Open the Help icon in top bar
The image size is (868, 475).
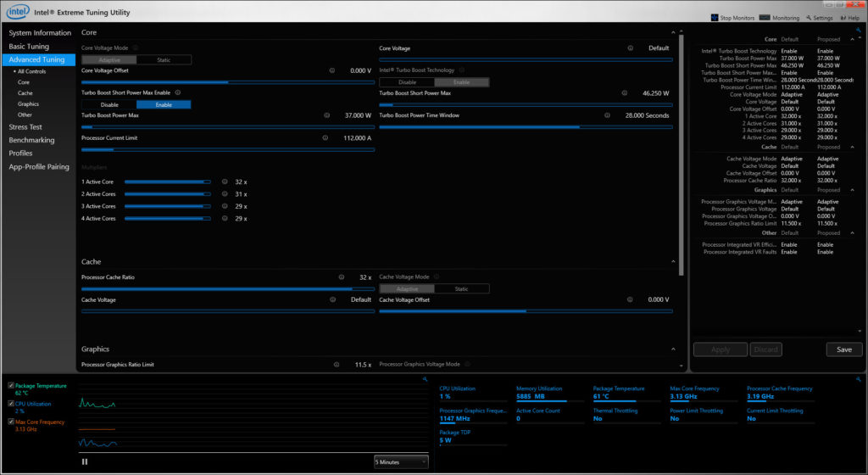[x=843, y=18]
